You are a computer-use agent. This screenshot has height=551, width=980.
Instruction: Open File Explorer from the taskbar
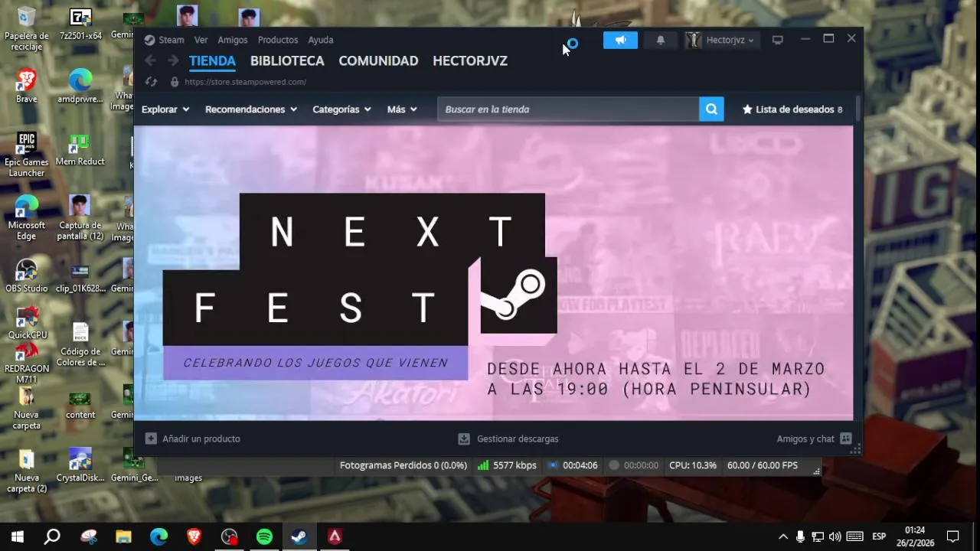click(x=123, y=536)
